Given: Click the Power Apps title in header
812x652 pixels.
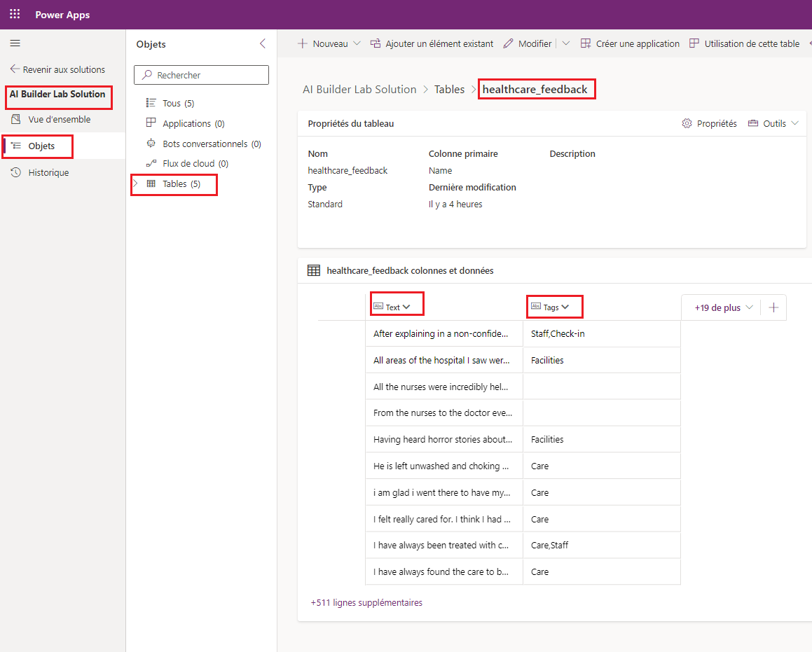Looking at the screenshot, I should coord(62,15).
